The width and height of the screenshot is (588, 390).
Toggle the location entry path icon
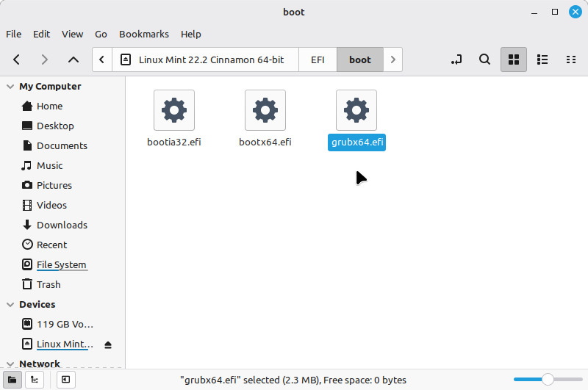coord(456,59)
